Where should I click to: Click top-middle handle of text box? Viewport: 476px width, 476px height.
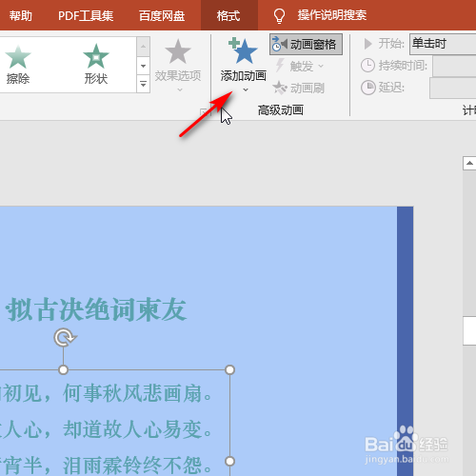[63, 369]
